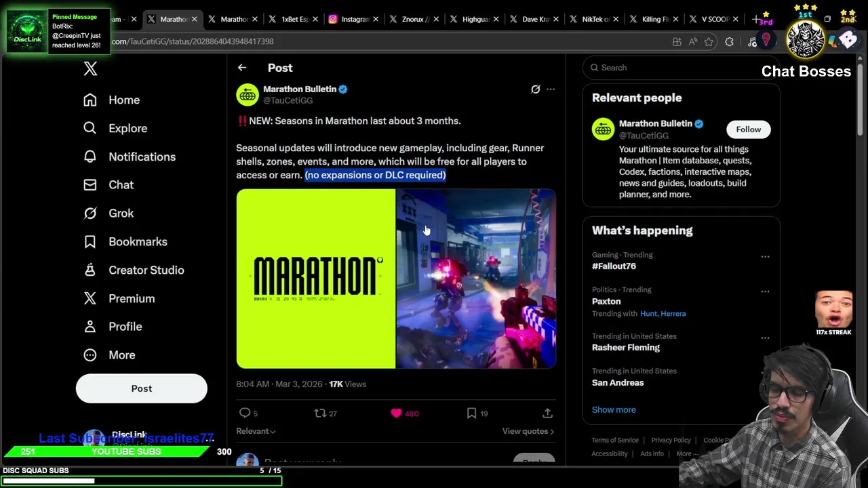Click the X logo in the sidebar
The width and height of the screenshot is (868, 488).
(90, 68)
